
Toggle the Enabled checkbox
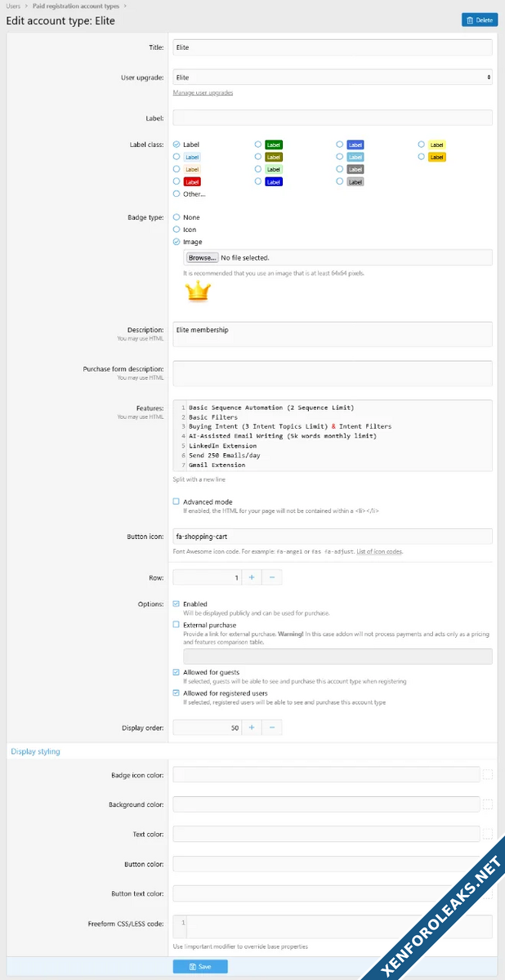coord(177,604)
